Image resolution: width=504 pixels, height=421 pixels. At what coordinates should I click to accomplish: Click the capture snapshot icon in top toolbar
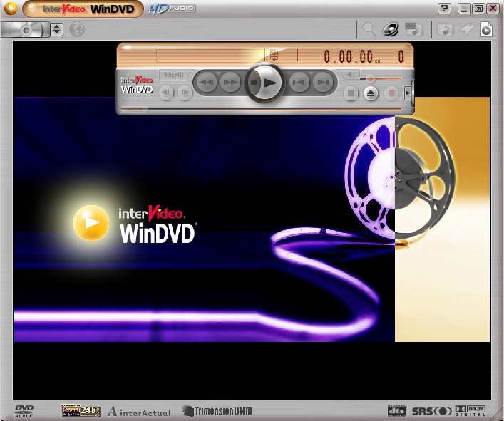[x=446, y=29]
